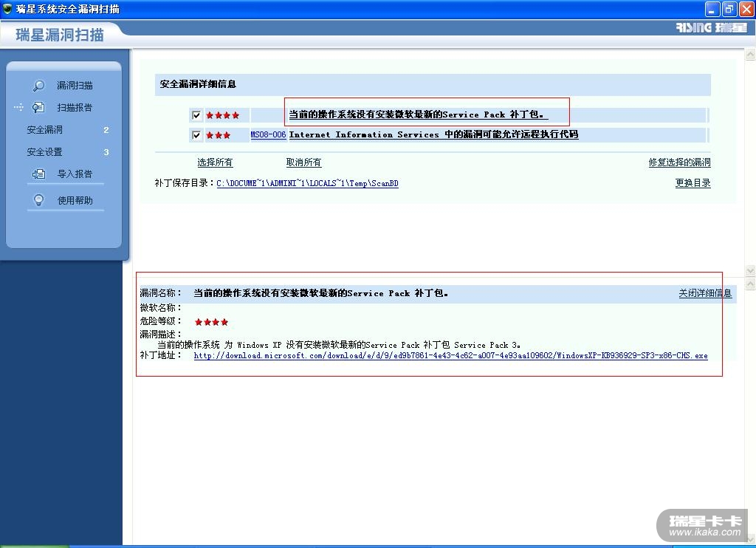Screen dimensions: 756x548
Task: Click the 危险等级 four-star rating in details
Action: tap(211, 322)
